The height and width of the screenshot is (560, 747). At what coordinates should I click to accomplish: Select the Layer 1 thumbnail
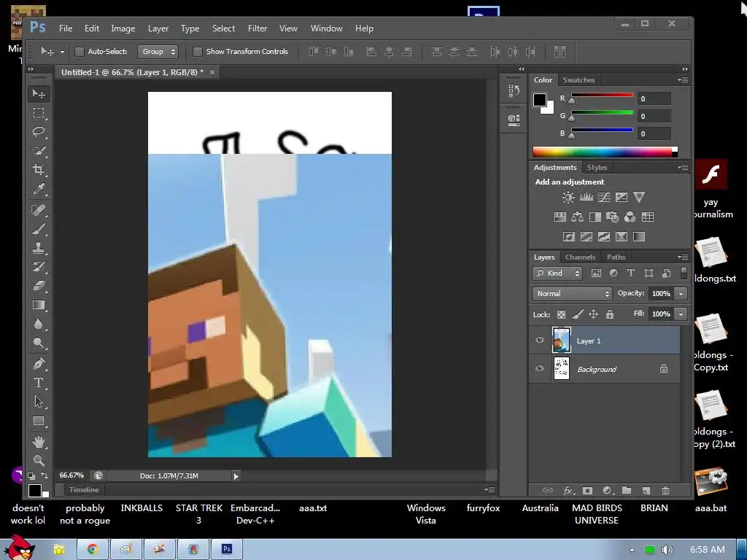(x=561, y=340)
